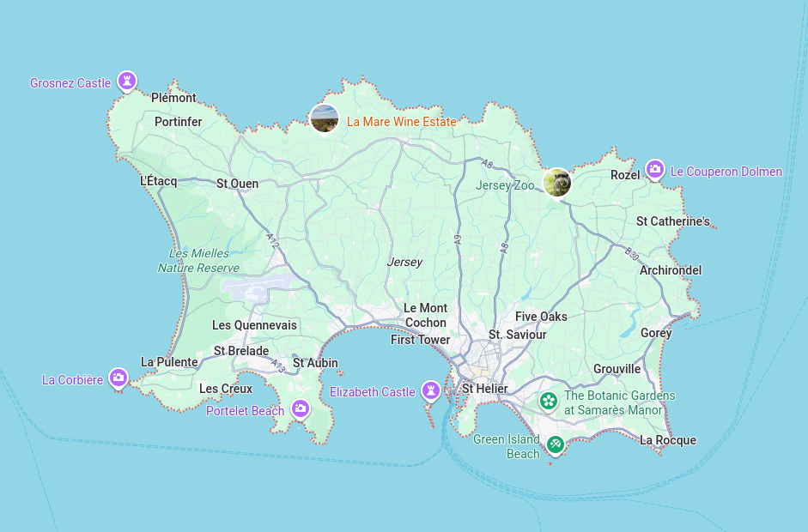Click the First Tower place label
The height and width of the screenshot is (532, 808).
[420, 340]
